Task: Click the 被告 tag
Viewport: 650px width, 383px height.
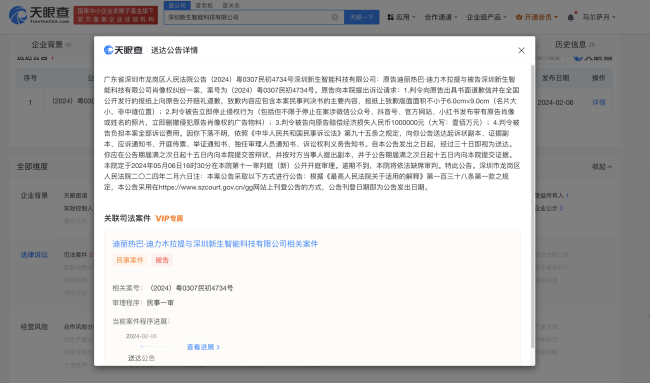Action: pos(162,260)
